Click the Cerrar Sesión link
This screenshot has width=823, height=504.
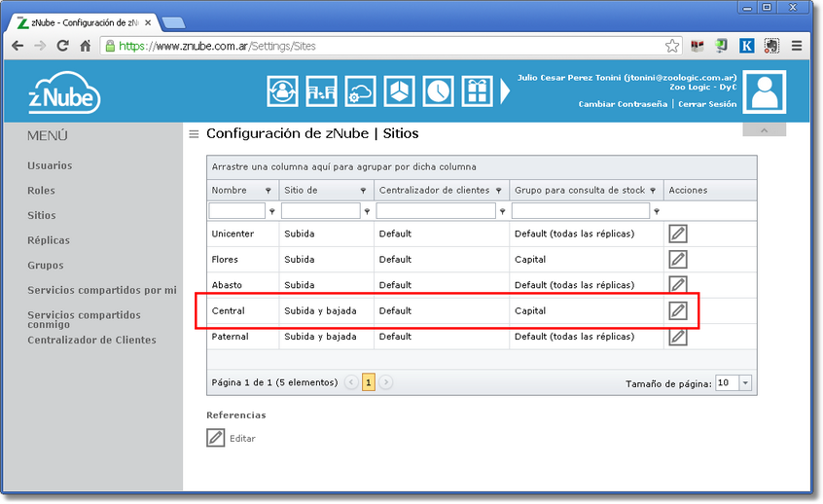pos(707,104)
